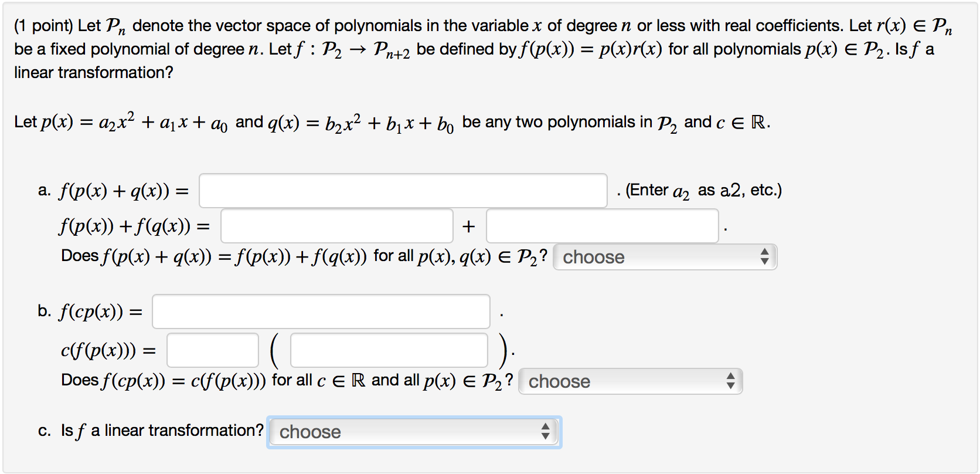The height and width of the screenshot is (474, 980).
Task: Open the choose selector for part b scalar question
Action: click(x=630, y=381)
